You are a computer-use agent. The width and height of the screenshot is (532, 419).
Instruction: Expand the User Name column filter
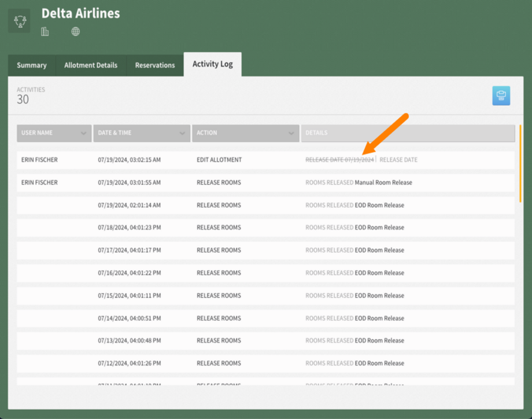(x=83, y=133)
